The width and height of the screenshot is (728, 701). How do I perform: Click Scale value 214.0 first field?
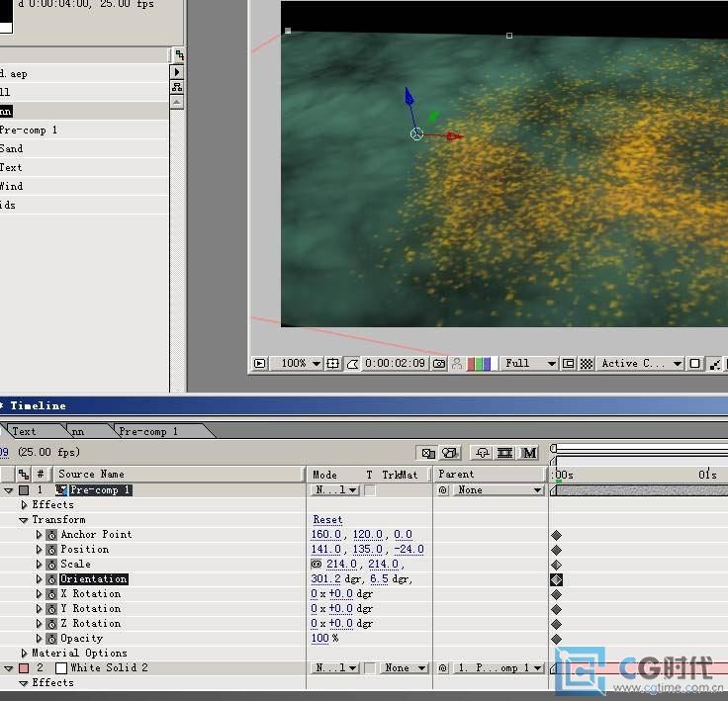pyautogui.click(x=341, y=565)
